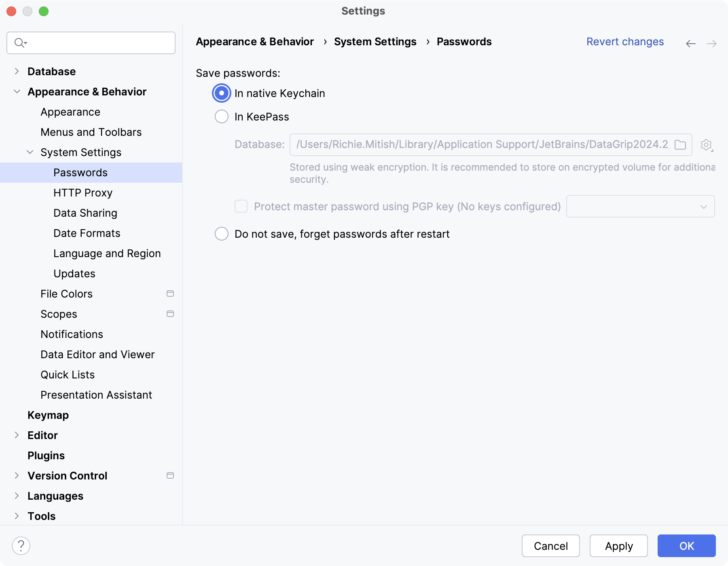Viewport: 728px width, 566px height.
Task: Click the project-level icon beside Scopes
Action: [x=170, y=314]
